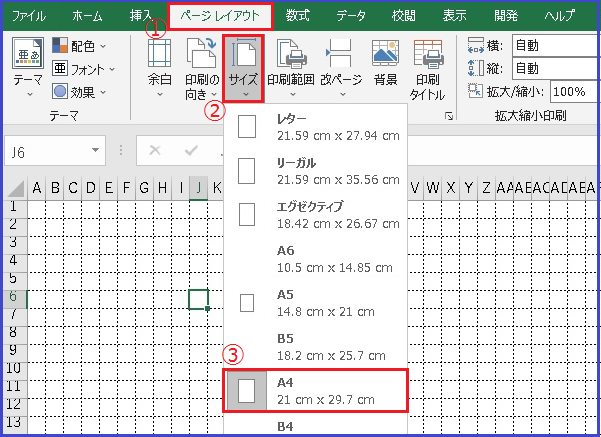Open the Name Box dropdown arrow

pos(95,150)
